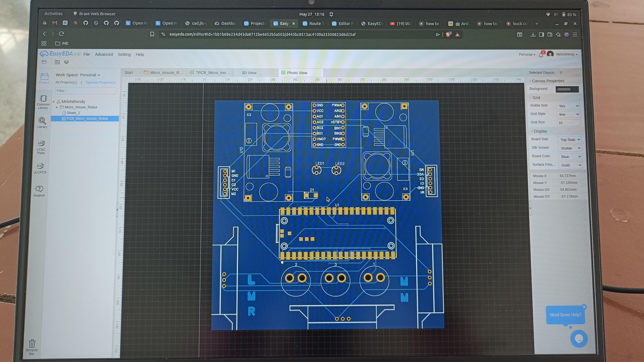Open the Library search sidebar icon
The image size is (644, 362).
pyautogui.click(x=42, y=123)
